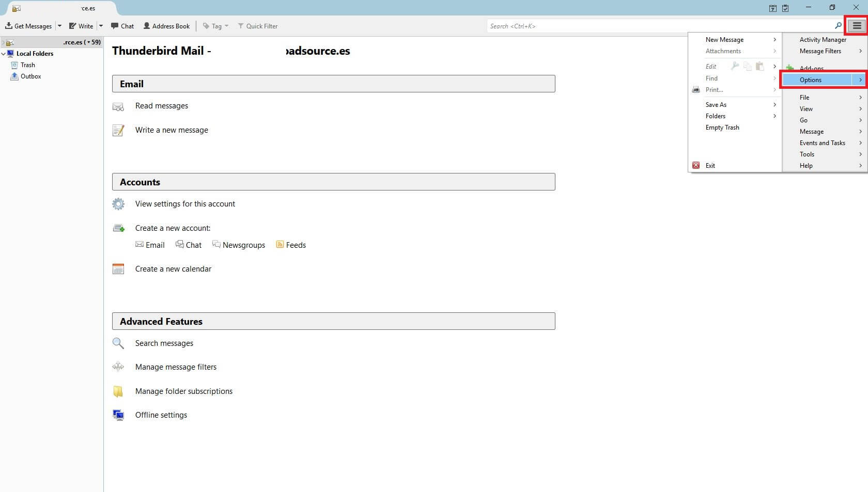Open the Get Messages dropdown arrow

click(59, 26)
